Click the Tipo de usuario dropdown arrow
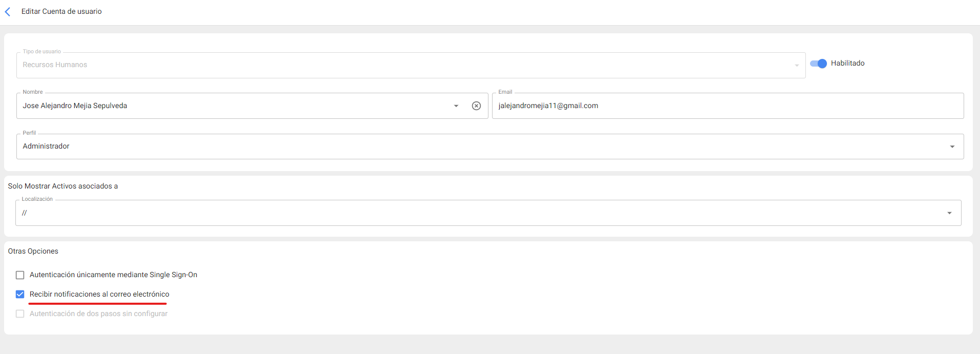Viewport: 980px width, 354px height. click(796, 66)
